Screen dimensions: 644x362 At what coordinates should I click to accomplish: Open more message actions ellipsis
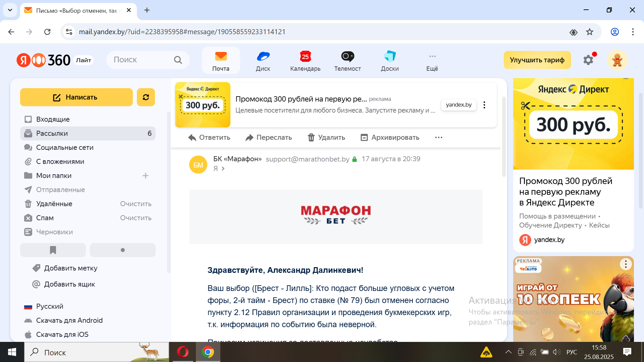tap(439, 137)
